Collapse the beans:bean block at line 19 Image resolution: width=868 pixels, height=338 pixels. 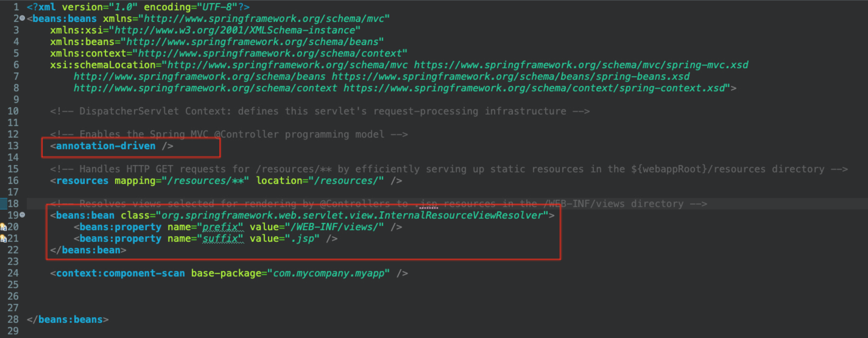click(22, 215)
